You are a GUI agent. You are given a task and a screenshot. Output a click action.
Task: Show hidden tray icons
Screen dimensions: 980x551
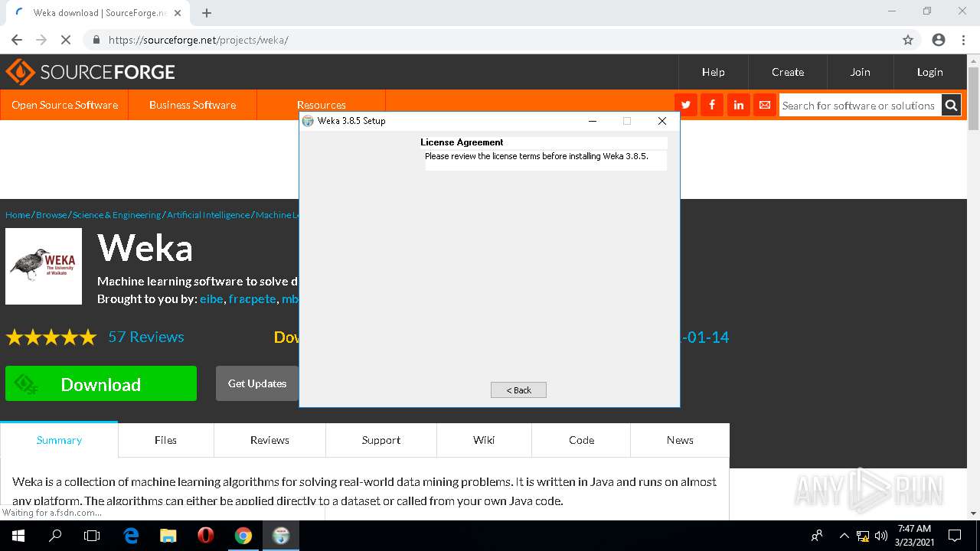[x=844, y=536]
